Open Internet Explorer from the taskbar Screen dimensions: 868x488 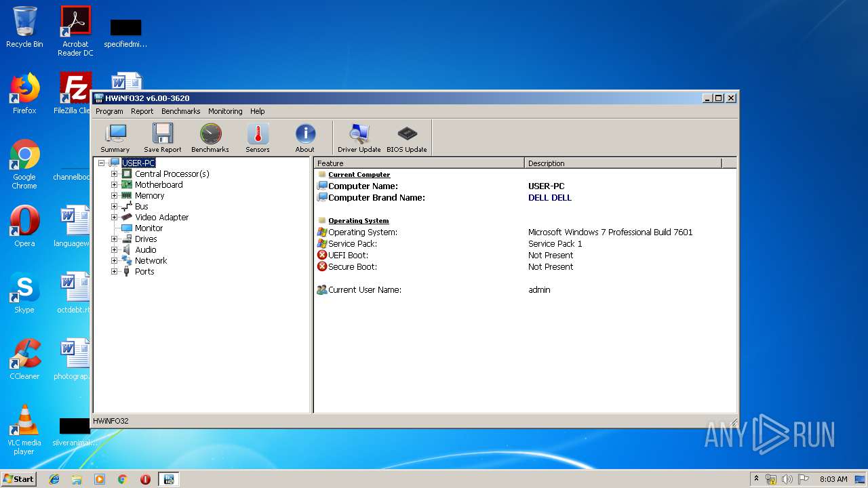pyautogui.click(x=54, y=479)
